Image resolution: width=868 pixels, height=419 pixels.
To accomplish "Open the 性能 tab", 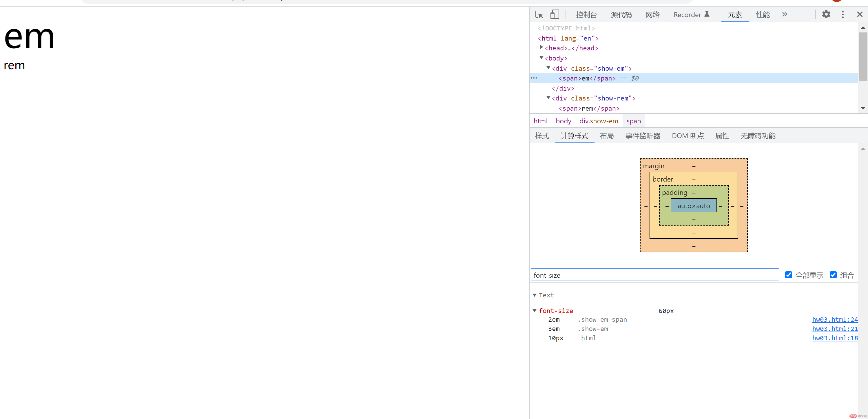I will [x=763, y=14].
